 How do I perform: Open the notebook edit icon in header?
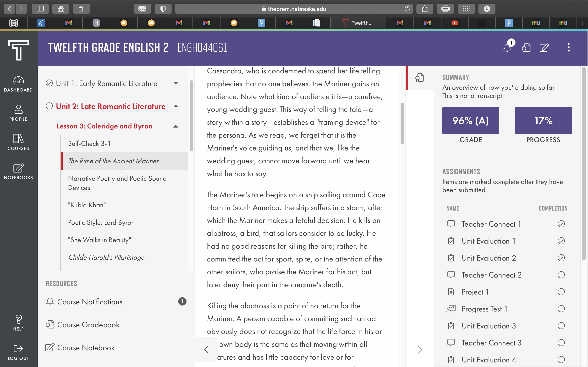pyautogui.click(x=544, y=47)
